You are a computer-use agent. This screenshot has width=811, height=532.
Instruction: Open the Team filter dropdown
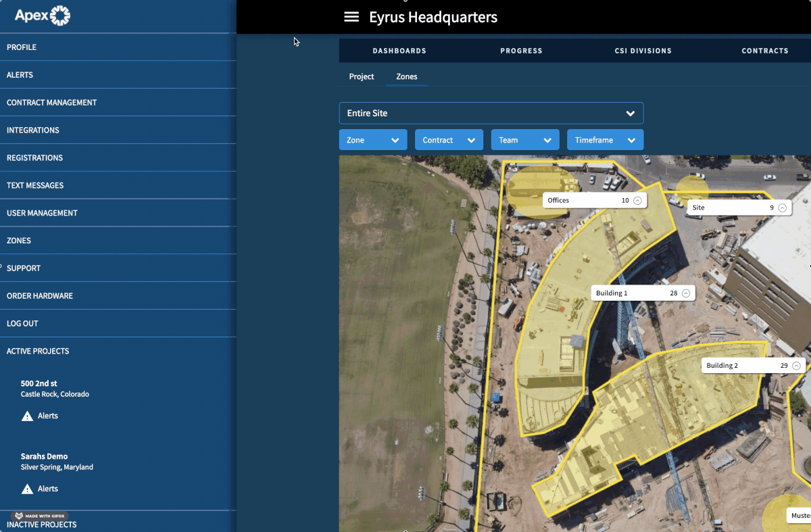click(525, 139)
